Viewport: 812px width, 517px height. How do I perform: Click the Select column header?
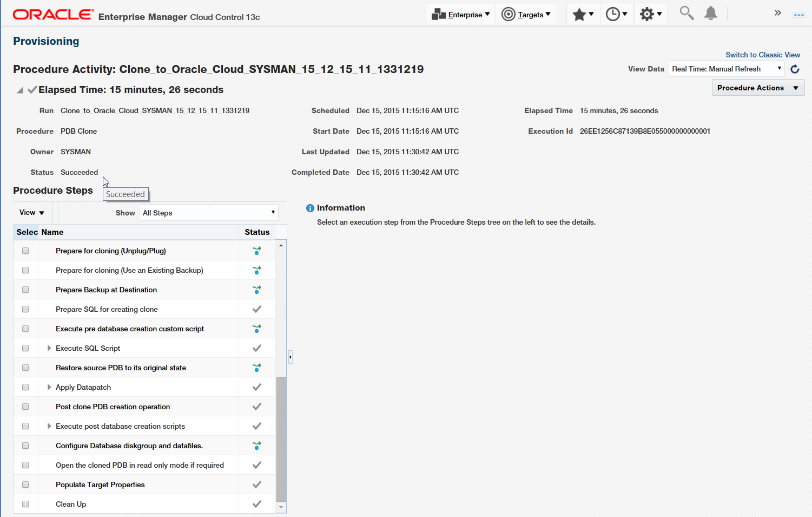27,232
